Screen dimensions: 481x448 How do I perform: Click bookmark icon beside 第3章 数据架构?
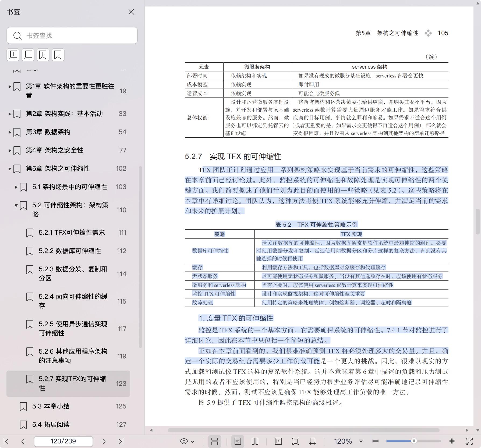tap(17, 132)
